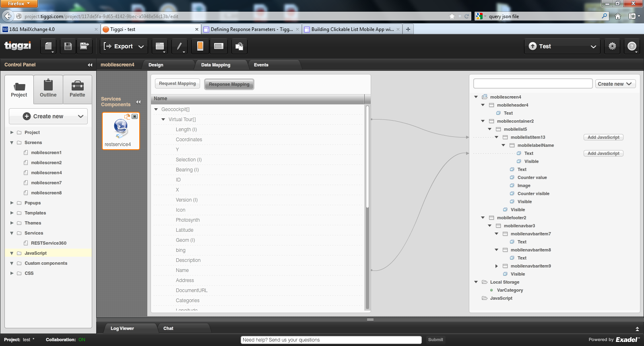Collapse the Geocockpit[] node
The image size is (644, 346).
(x=156, y=109)
